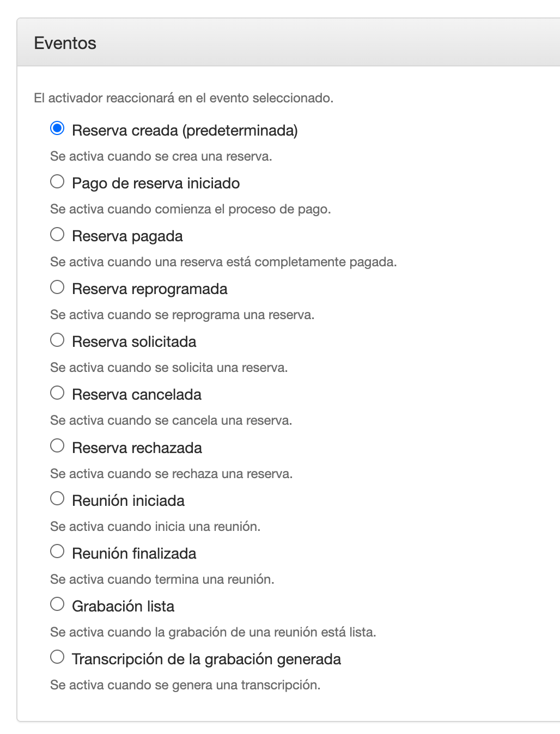
Task: Select the 'Reunión finalizada' radio button
Action: click(57, 552)
